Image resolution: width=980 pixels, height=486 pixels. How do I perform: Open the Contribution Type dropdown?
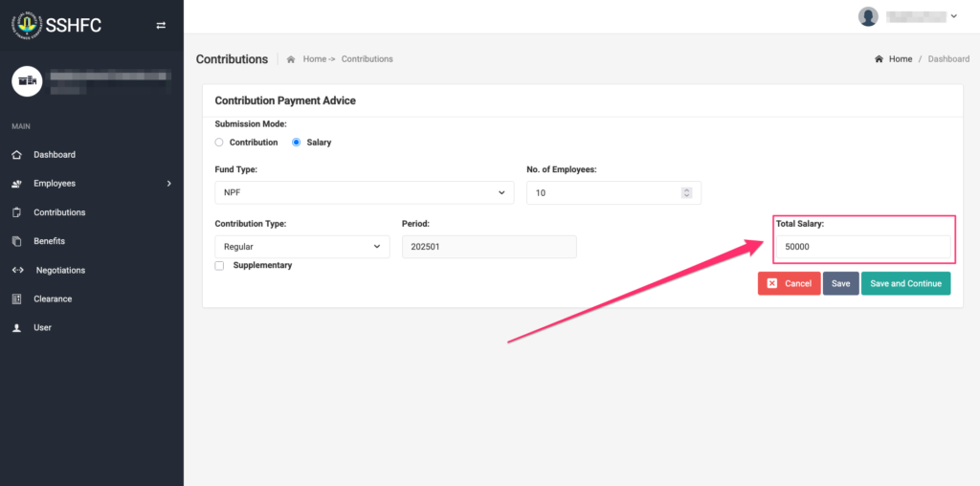tap(301, 246)
